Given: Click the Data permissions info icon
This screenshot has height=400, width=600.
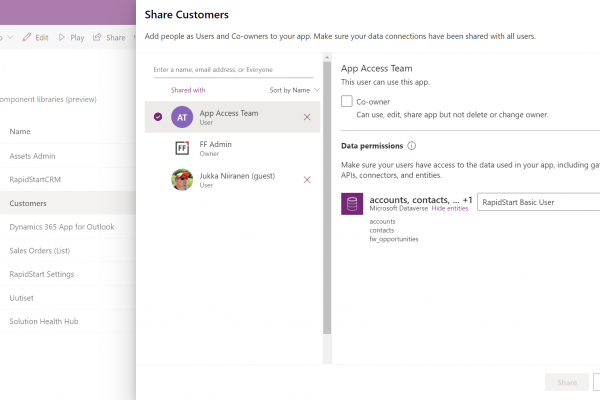Looking at the screenshot, I should coord(411,146).
